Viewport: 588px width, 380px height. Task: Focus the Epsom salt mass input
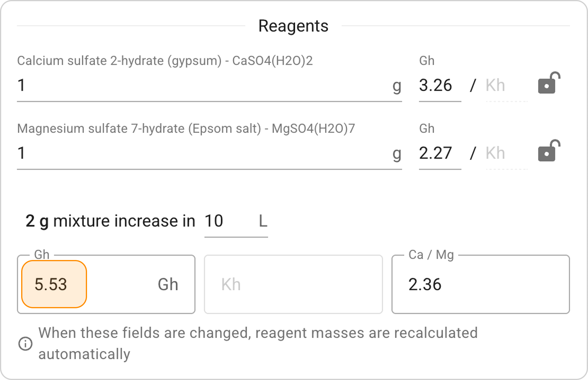pos(203,153)
